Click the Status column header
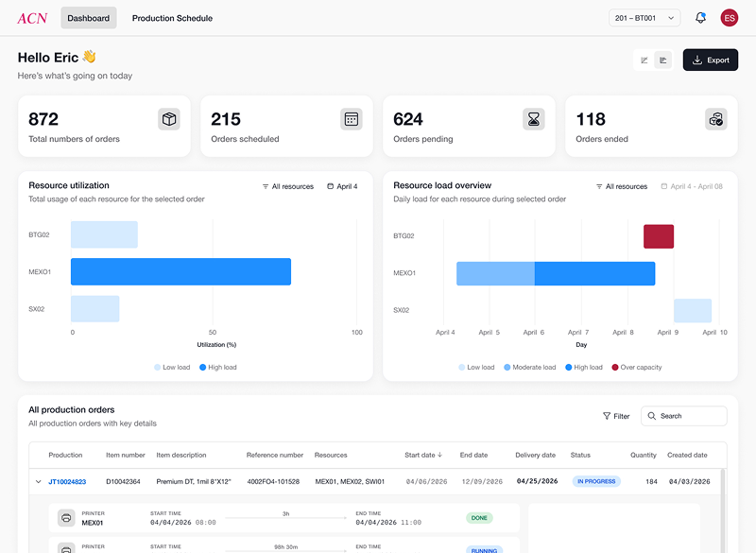The width and height of the screenshot is (756, 553). [x=580, y=455]
